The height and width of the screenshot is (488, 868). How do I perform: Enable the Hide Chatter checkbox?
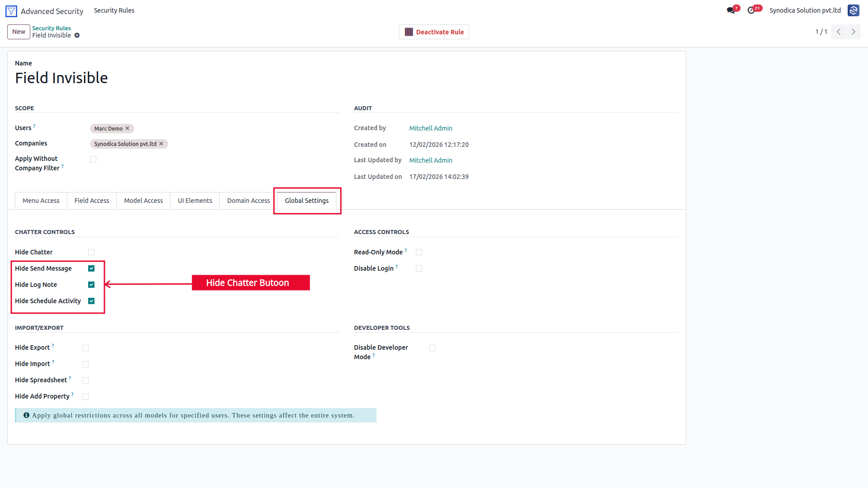pyautogui.click(x=91, y=252)
